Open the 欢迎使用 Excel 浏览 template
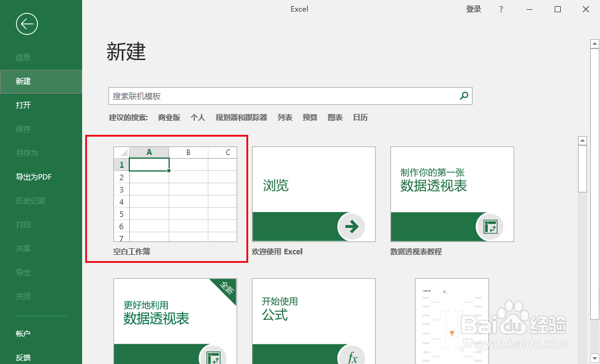Image resolution: width=600 pixels, height=364 pixels. 314,194
